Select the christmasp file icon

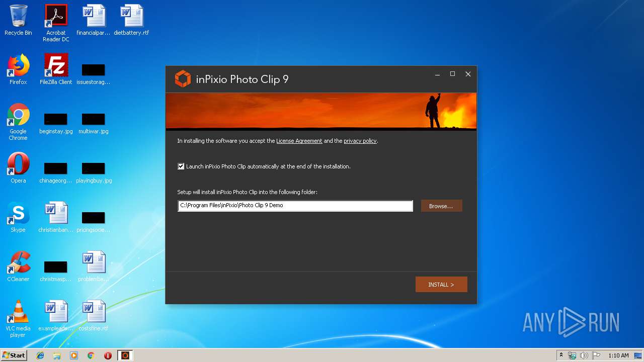click(x=56, y=271)
